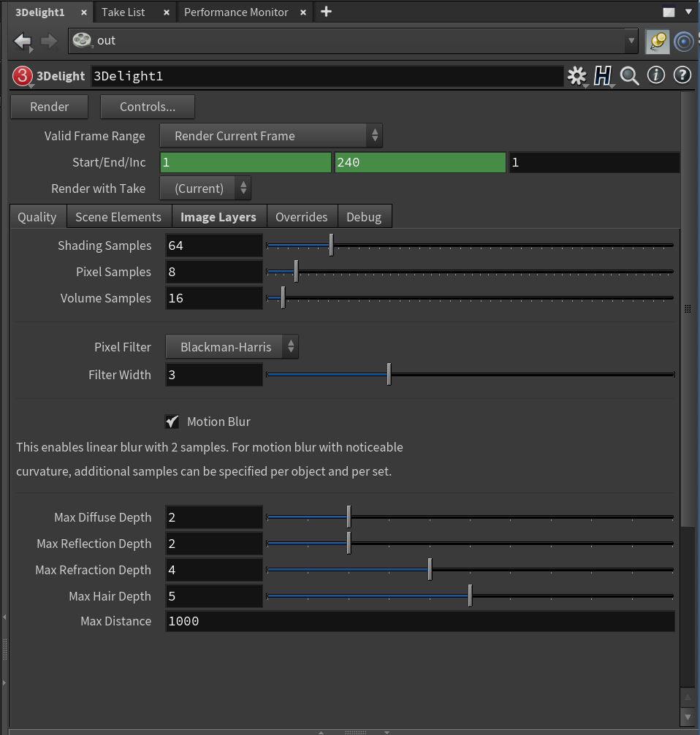Open the Valid Frame Range dropdown
Screen dimensions: 700x735
pos(270,136)
